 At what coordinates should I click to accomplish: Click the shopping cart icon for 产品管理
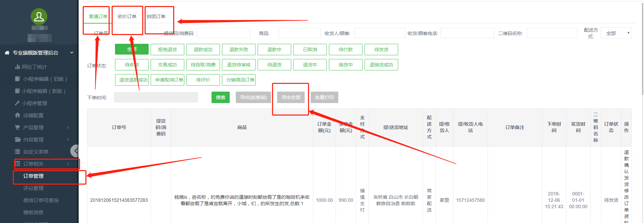[x=17, y=127]
